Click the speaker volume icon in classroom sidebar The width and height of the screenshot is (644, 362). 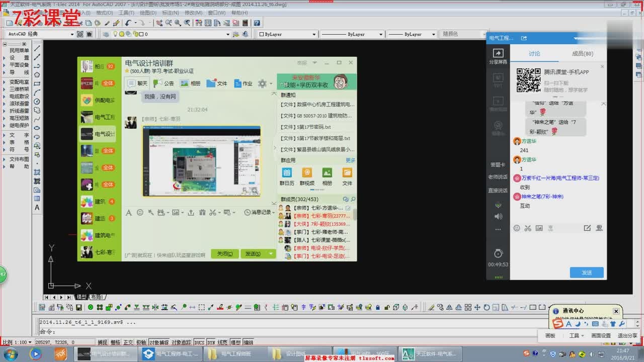click(498, 217)
